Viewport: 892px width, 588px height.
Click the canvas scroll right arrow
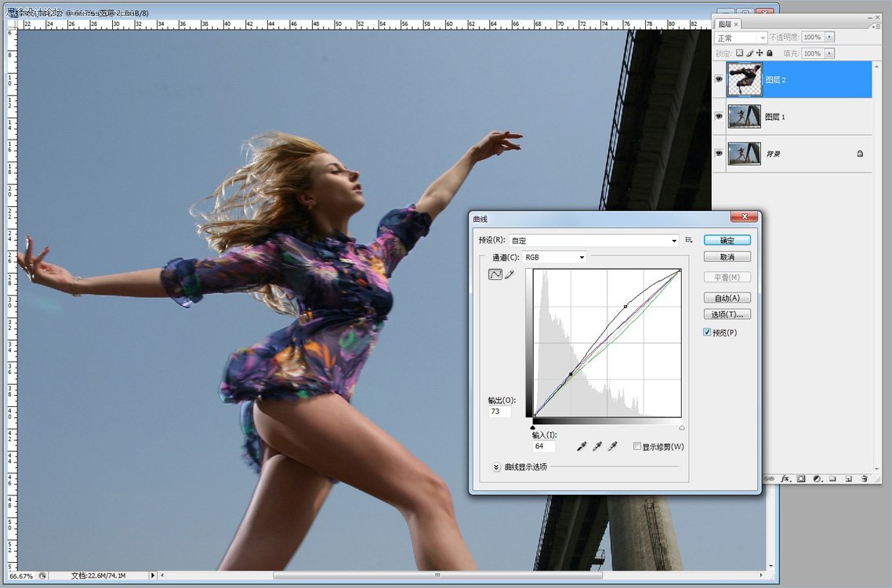(761, 575)
